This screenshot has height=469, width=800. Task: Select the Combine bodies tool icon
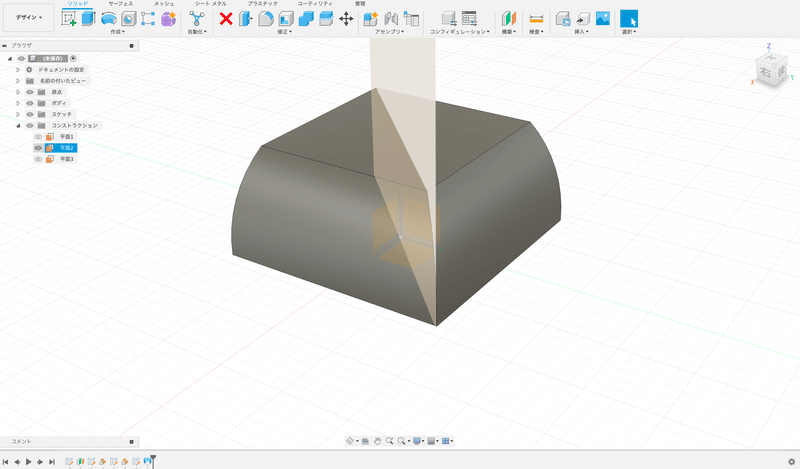click(x=306, y=19)
